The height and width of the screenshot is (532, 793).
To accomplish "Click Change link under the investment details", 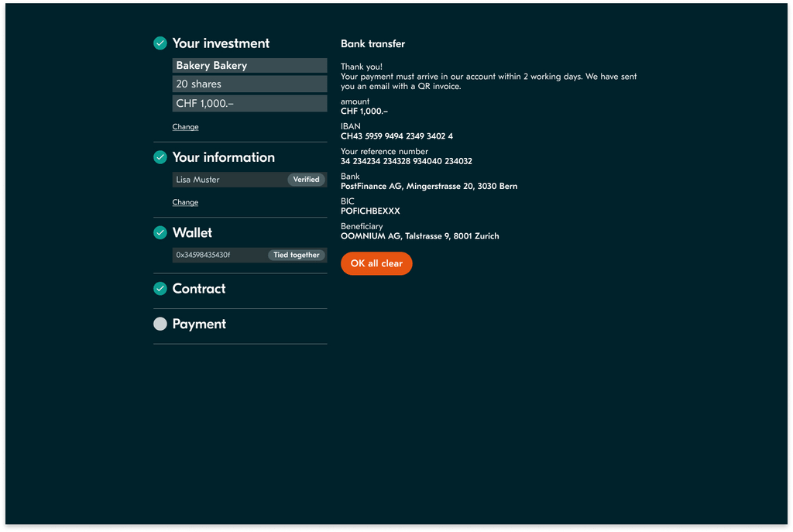I will click(x=185, y=127).
